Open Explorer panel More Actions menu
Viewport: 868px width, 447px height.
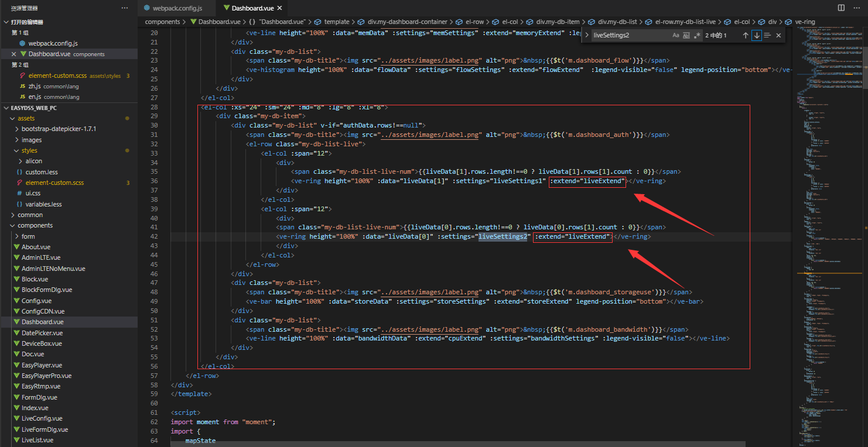tap(124, 8)
